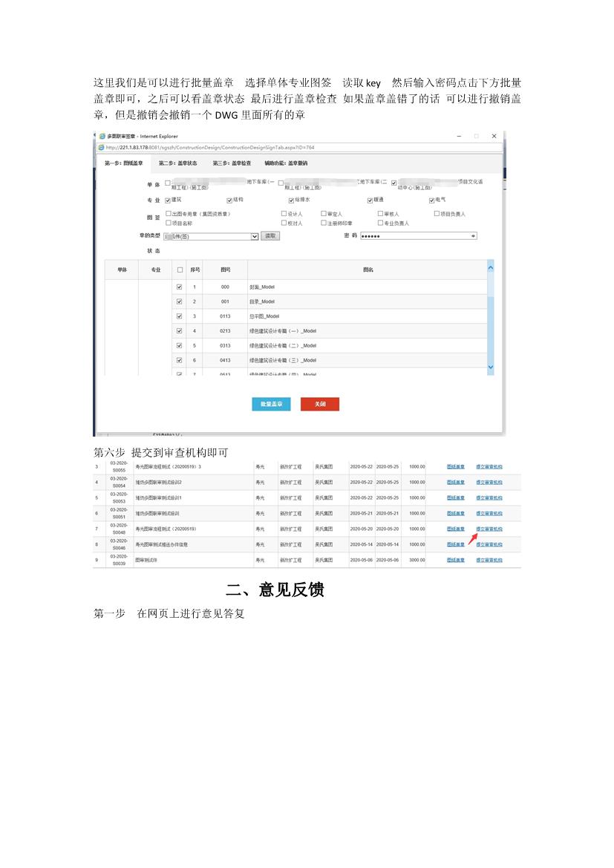Viewport: 614px width, 868px height.
Task: Maximize the Internet Explorer window
Action: click(x=476, y=136)
